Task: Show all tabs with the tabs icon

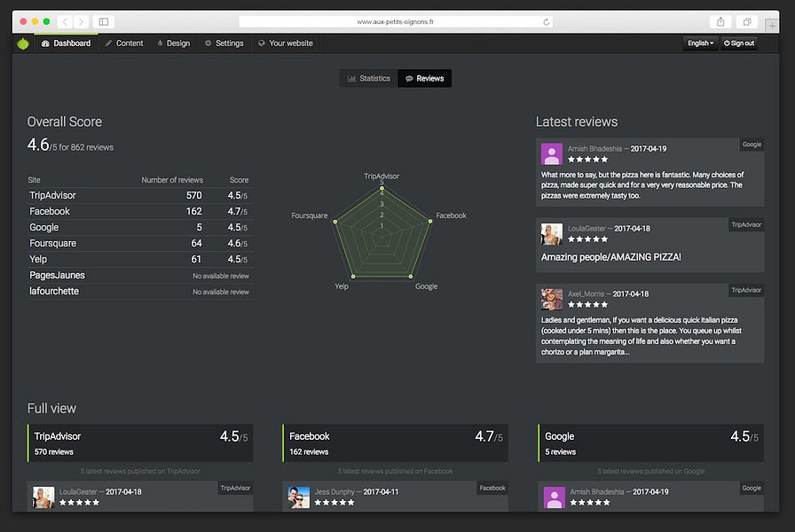Action: (x=747, y=21)
